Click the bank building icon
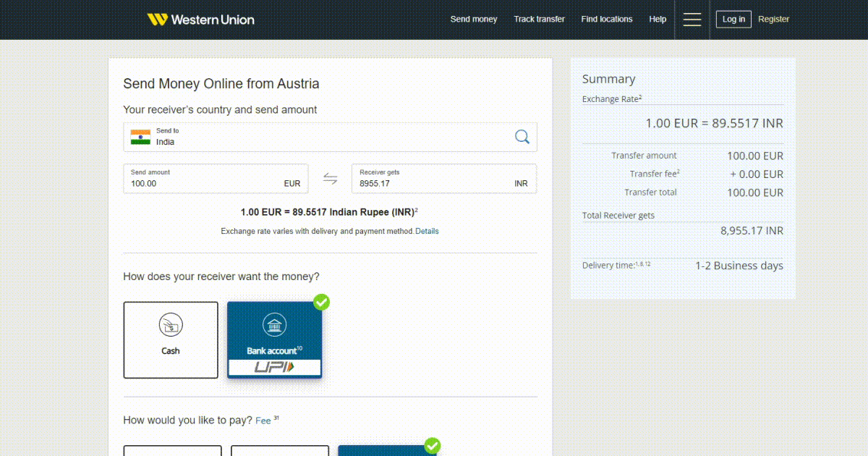The width and height of the screenshot is (868, 456). click(x=274, y=325)
